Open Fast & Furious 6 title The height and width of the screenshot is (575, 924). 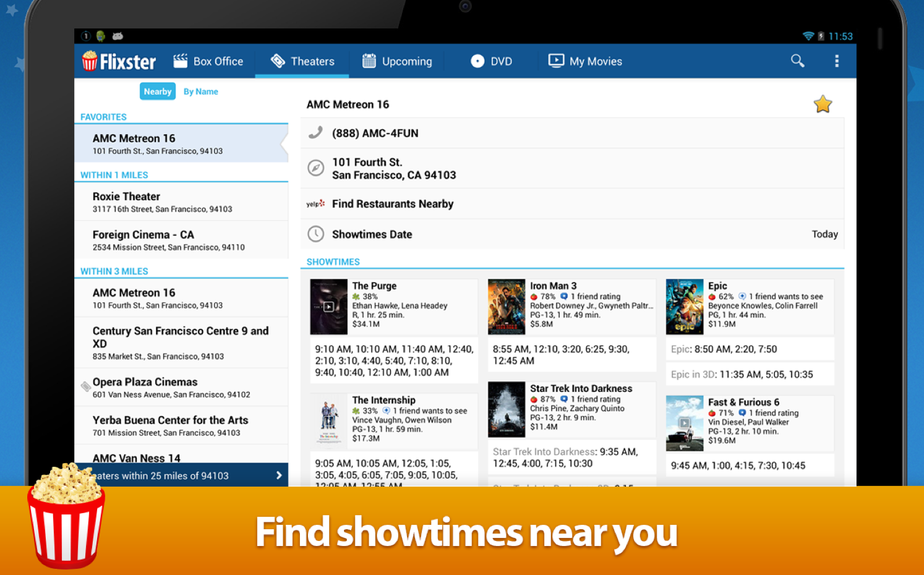click(x=743, y=402)
